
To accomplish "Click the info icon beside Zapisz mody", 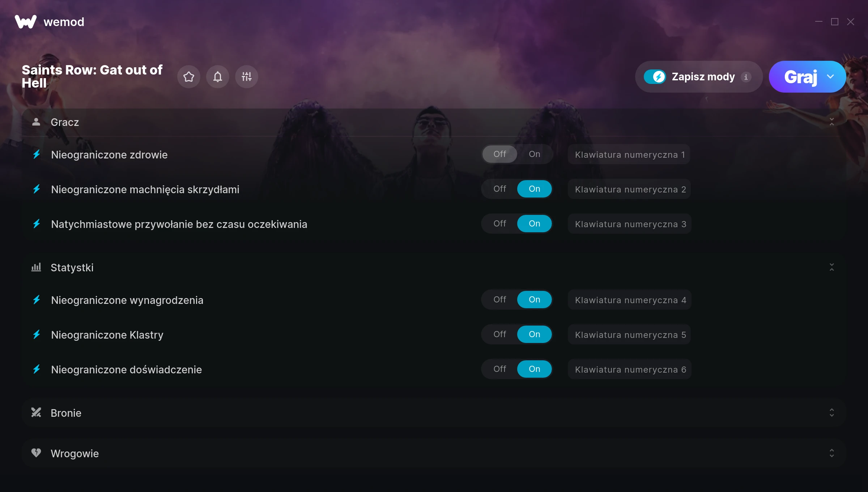I will (x=746, y=77).
